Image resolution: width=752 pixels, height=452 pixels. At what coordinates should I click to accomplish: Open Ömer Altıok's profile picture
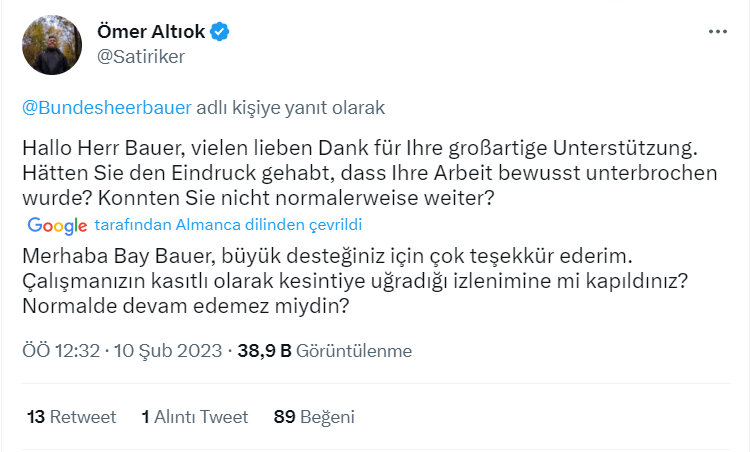tap(51, 45)
